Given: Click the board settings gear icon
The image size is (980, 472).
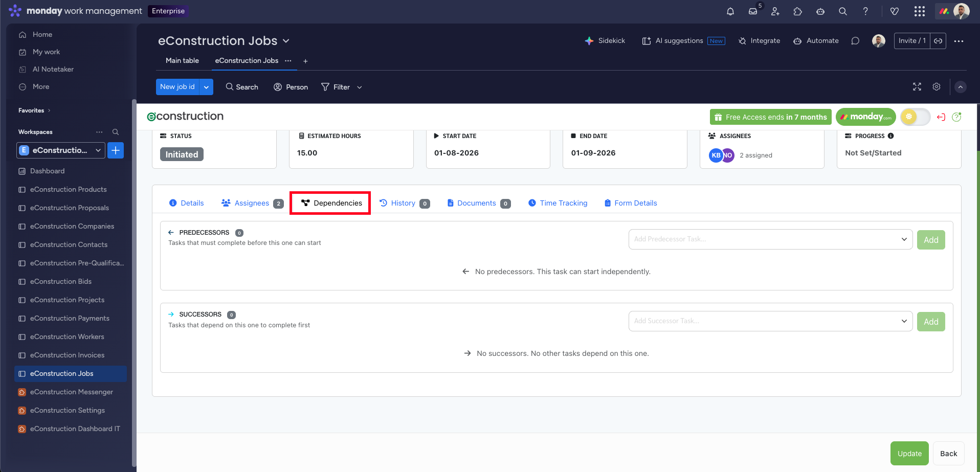Looking at the screenshot, I should pos(936,87).
